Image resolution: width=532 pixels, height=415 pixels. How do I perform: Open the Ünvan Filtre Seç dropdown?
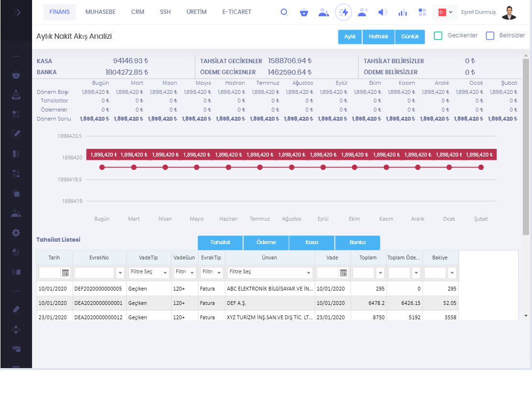tap(270, 272)
